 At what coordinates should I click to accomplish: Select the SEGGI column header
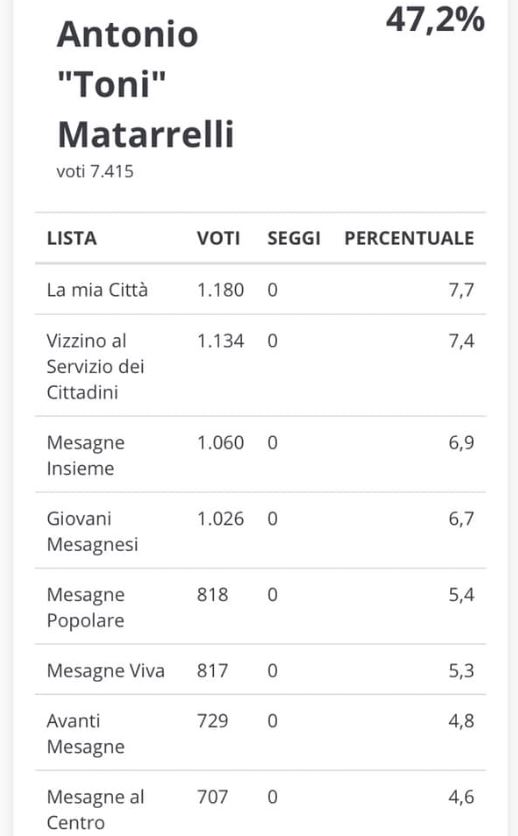(294, 238)
